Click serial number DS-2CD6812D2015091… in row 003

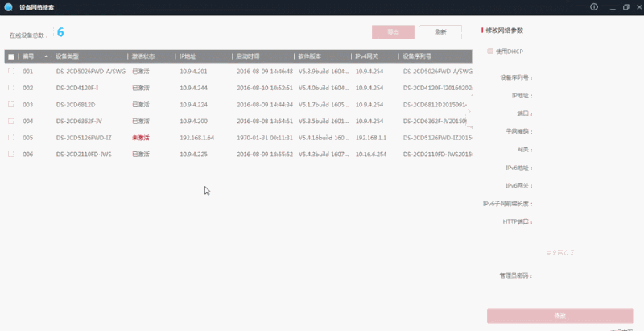coord(435,105)
